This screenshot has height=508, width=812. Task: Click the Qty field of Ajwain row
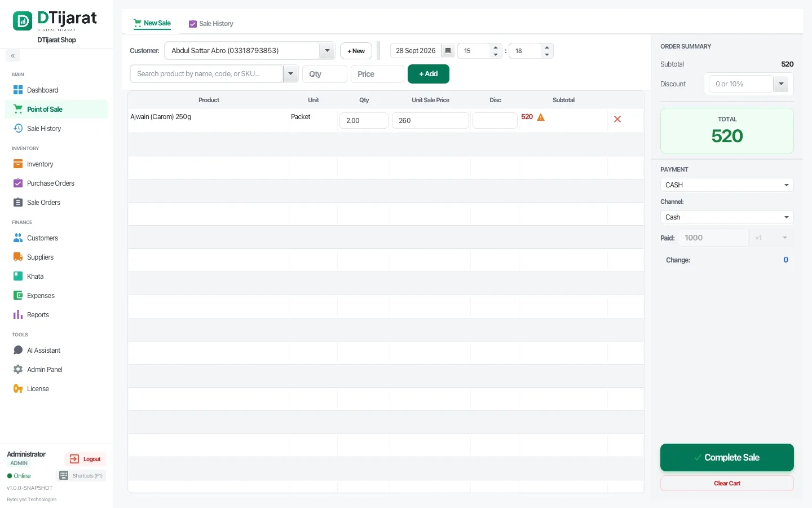point(364,120)
